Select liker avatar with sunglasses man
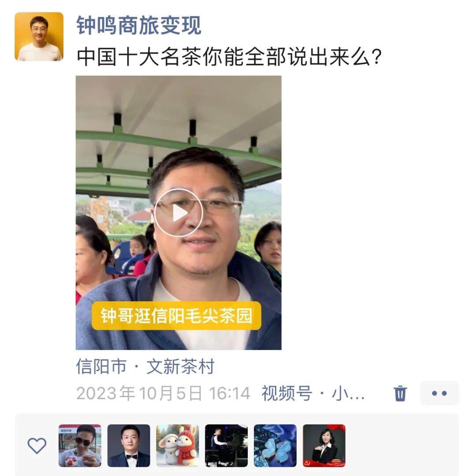Screen dimensions: 476x476 pyautogui.click(x=80, y=445)
